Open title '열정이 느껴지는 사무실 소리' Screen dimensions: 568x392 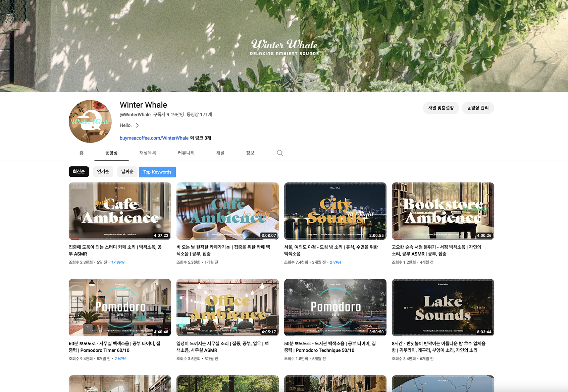click(222, 347)
